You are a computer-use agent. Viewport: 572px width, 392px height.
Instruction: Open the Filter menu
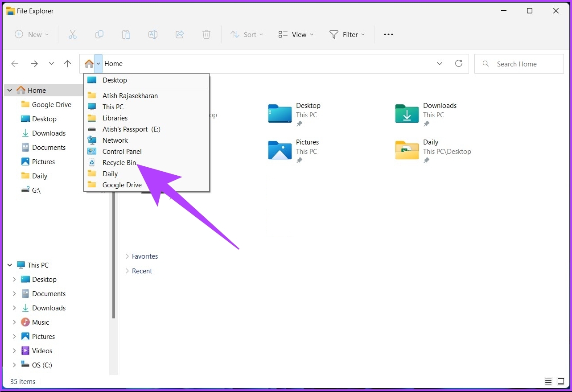[347, 34]
